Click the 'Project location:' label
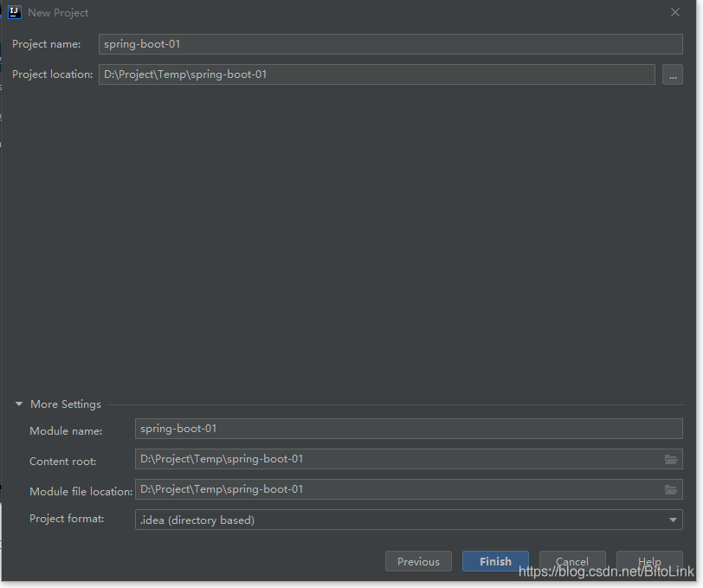Screen dimensions: 703x588 pyautogui.click(x=53, y=74)
